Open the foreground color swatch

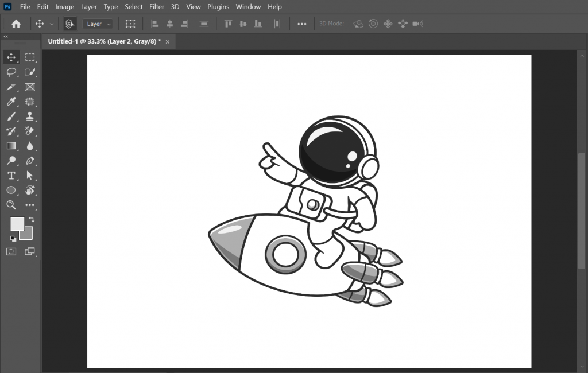pos(17,224)
